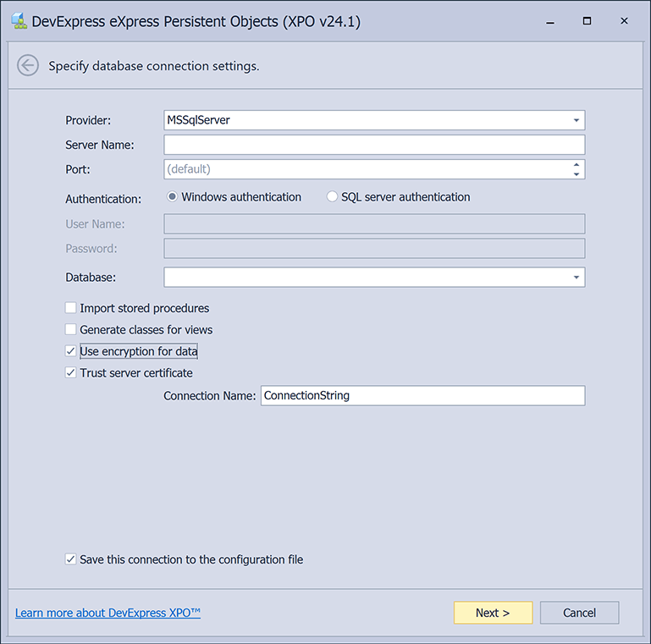Check Generate classes for views

(71, 329)
